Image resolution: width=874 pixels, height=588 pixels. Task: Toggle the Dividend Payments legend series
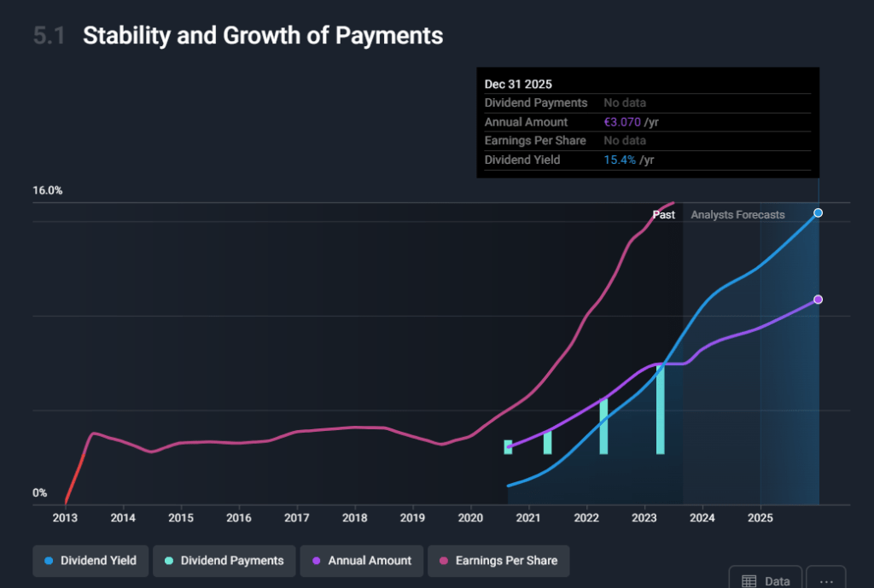click(224, 561)
